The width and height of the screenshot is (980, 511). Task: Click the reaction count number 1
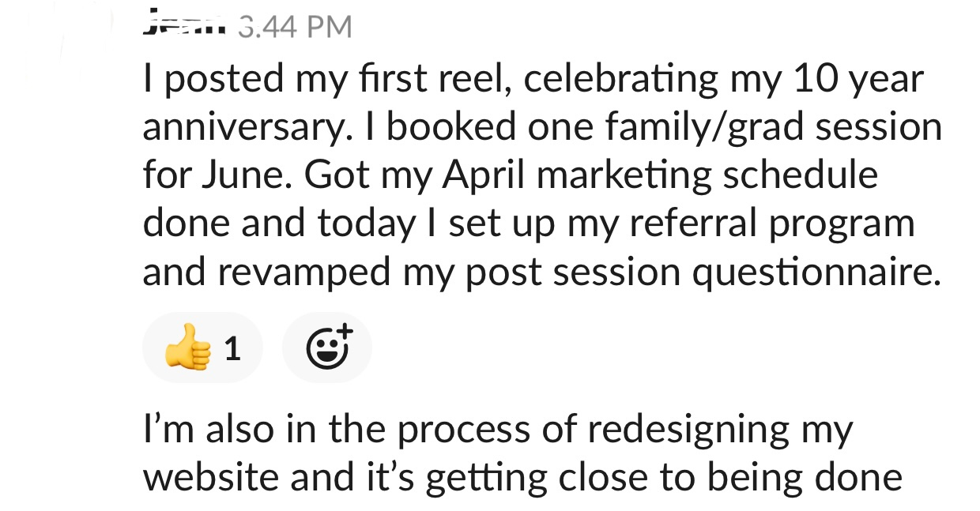[232, 348]
